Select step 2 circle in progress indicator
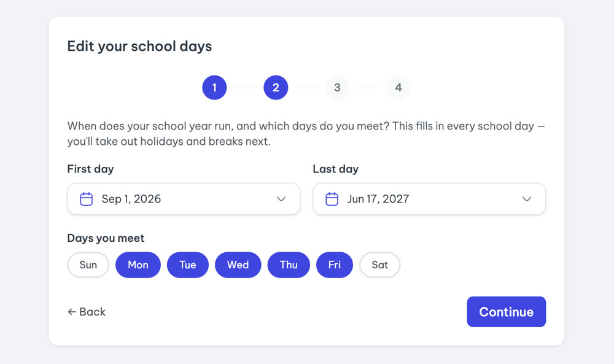Screen dimensions: 614x364 pos(276,87)
